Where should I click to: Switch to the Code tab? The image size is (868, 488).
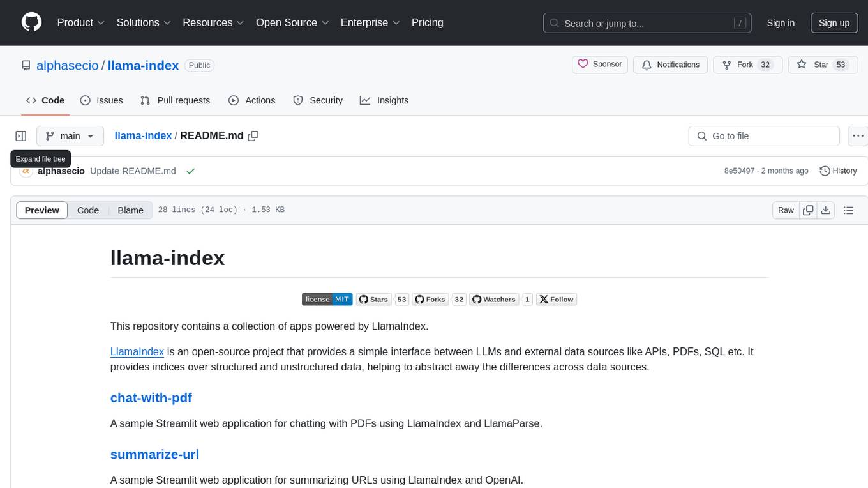pyautogui.click(x=45, y=100)
